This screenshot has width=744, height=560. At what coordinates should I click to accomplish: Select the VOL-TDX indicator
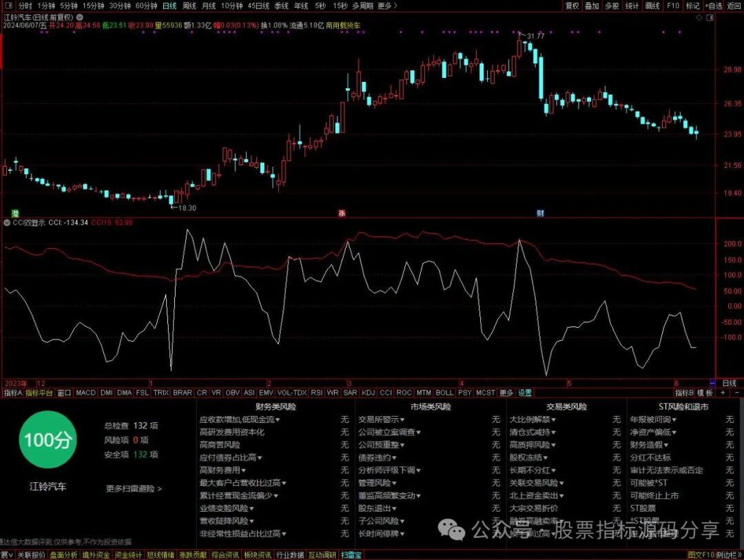[x=292, y=393]
